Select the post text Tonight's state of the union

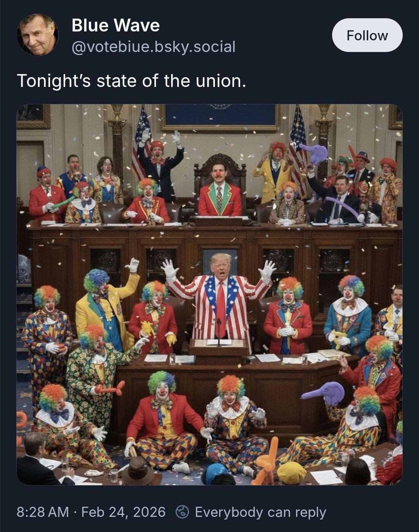(132, 81)
